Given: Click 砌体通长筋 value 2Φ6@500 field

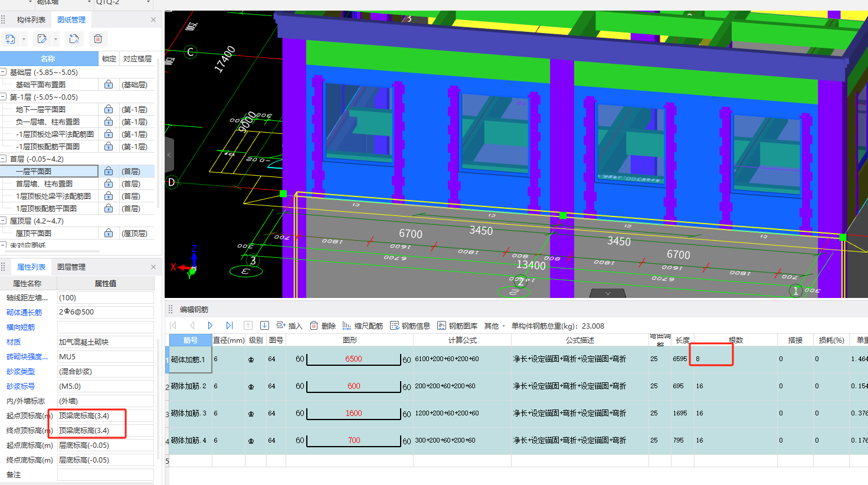Looking at the screenshot, I should tap(106, 312).
